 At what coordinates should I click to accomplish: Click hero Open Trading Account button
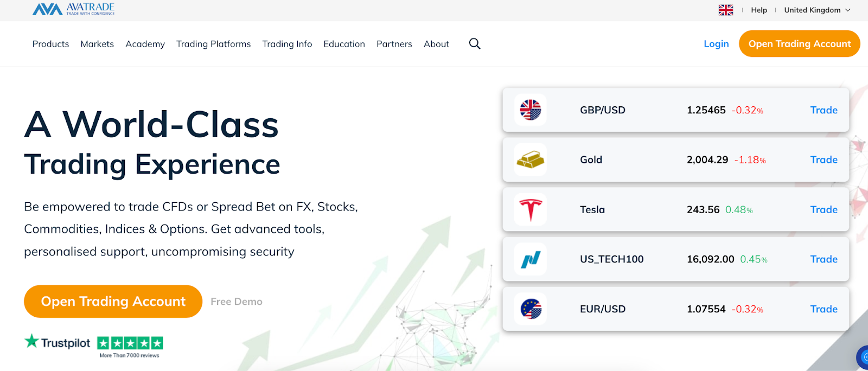point(113,302)
